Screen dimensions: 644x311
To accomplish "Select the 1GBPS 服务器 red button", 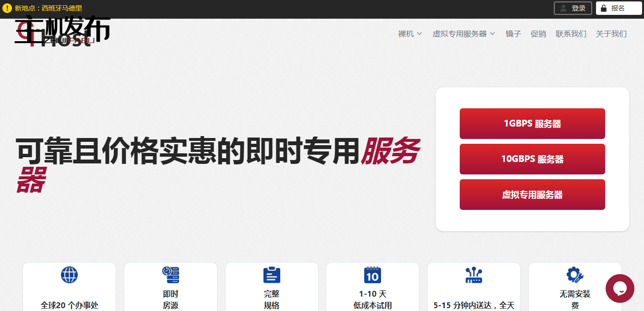I will (x=532, y=124).
